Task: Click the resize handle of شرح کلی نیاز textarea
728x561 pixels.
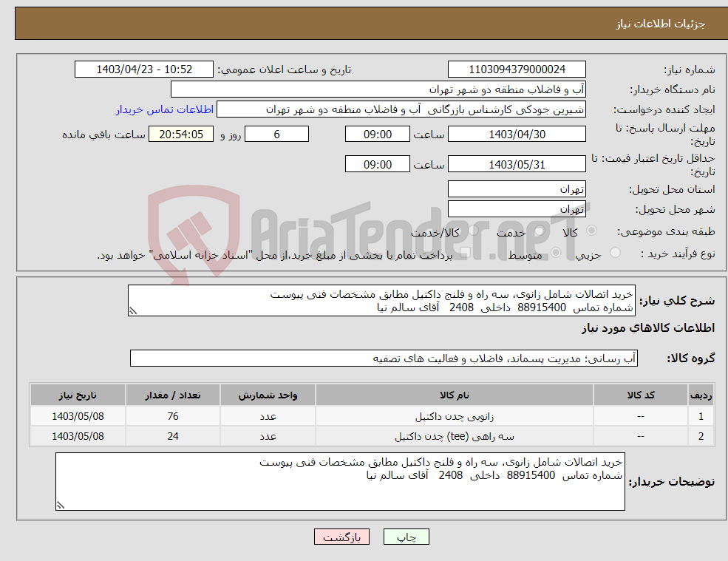Action: (x=133, y=311)
